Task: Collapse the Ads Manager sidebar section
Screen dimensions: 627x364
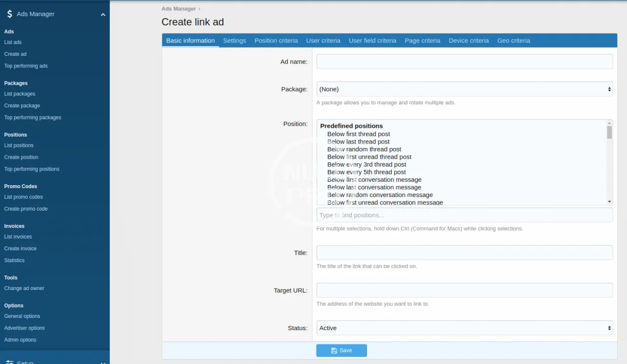Action: coord(103,15)
